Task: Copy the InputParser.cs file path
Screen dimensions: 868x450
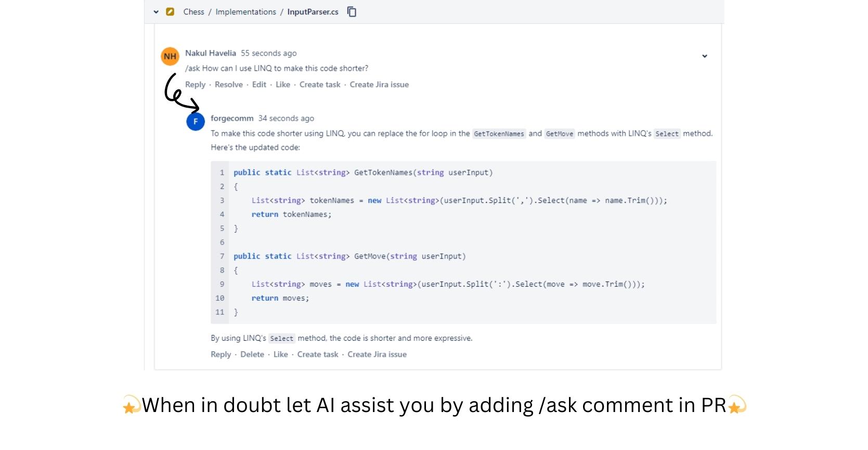Action: point(352,11)
